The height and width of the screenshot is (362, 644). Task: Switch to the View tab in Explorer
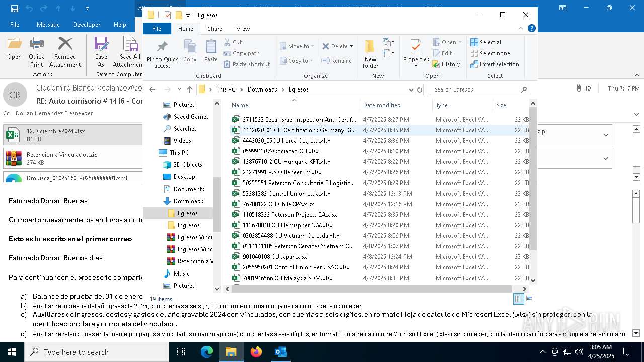(243, 29)
